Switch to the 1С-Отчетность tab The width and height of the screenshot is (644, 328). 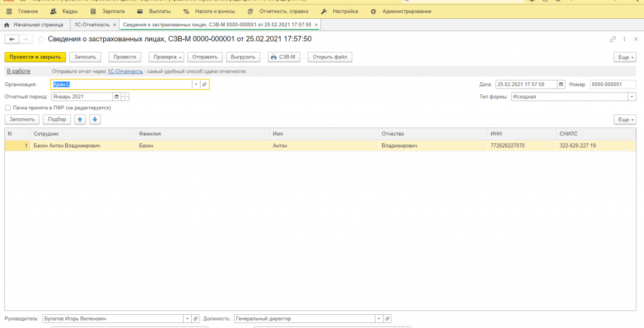pos(92,25)
